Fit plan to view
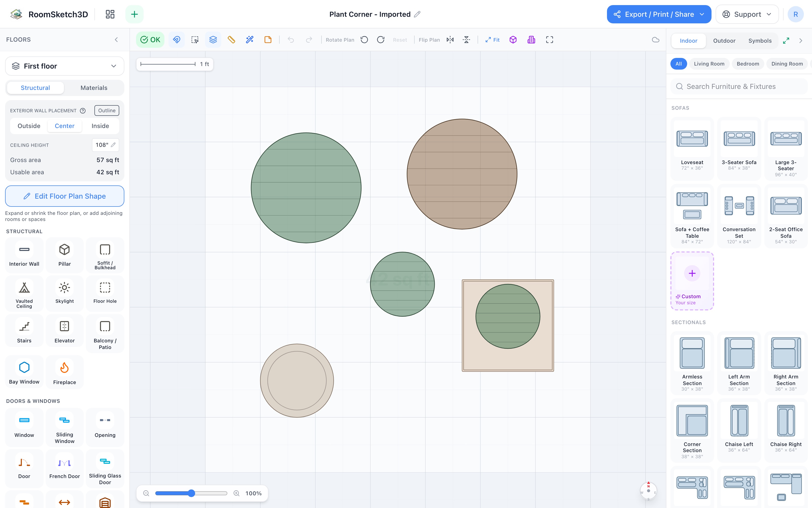 coord(493,40)
